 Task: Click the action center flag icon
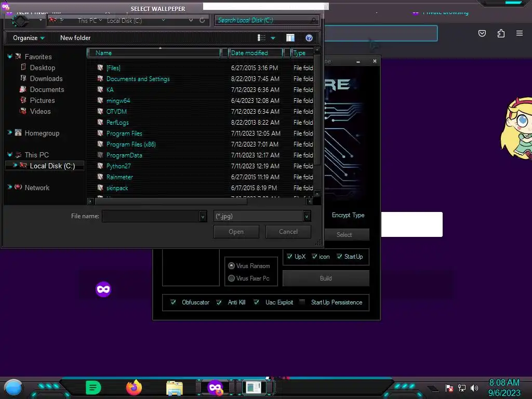pos(449,388)
